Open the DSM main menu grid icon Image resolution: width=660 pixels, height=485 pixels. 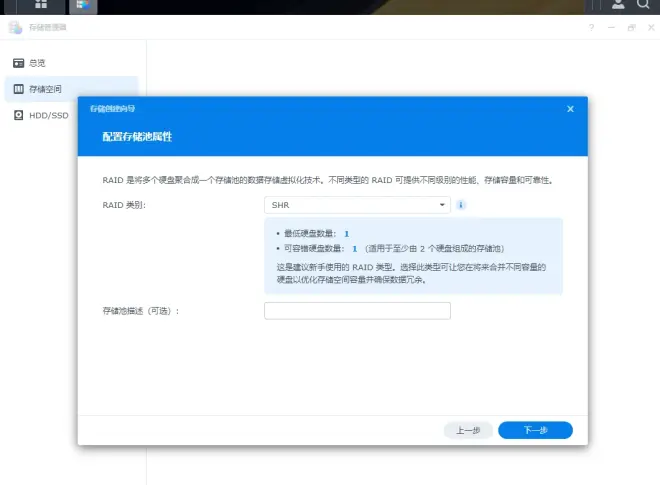coord(41,5)
